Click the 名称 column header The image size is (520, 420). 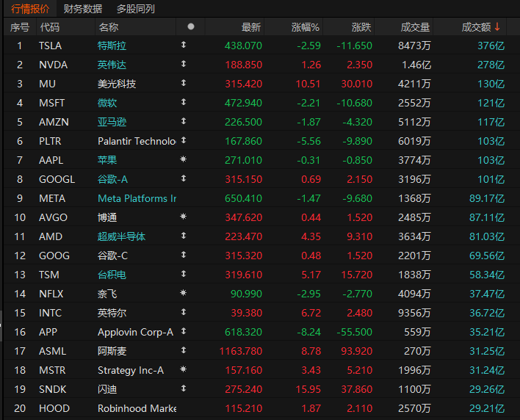coord(109,27)
